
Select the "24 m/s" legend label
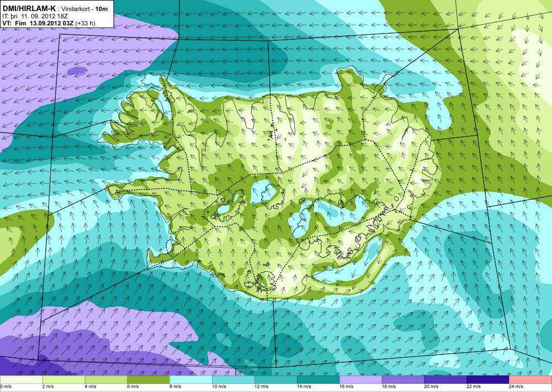coord(516,386)
